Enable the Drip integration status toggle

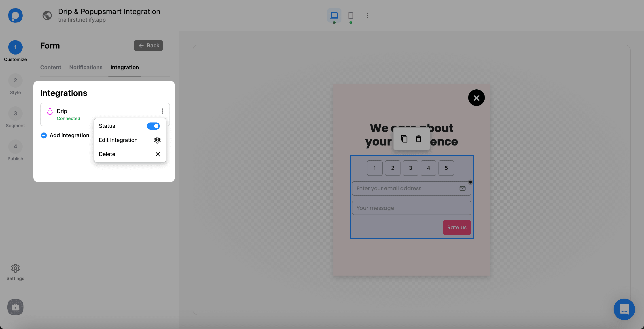[x=153, y=126]
